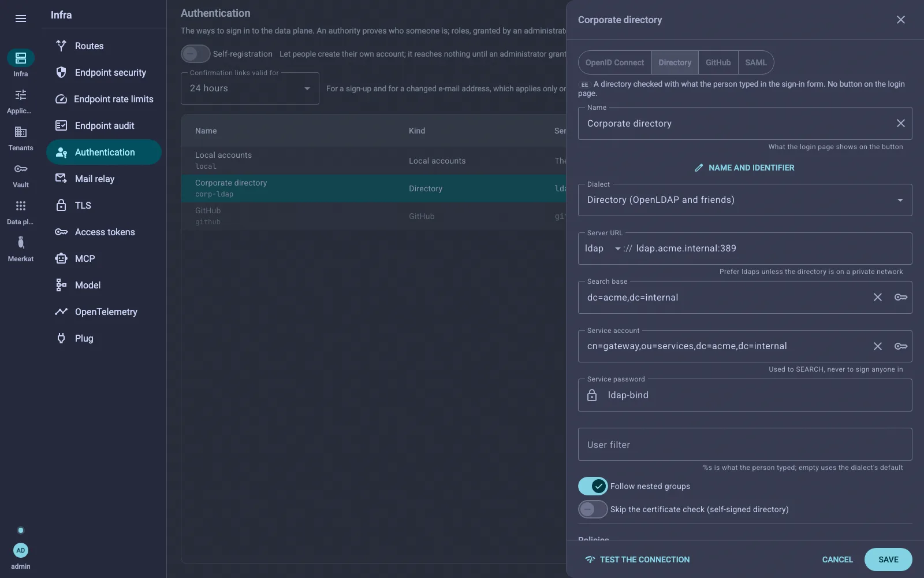Switch to the OpenID Connect tab
924x578 pixels.
[614, 62]
